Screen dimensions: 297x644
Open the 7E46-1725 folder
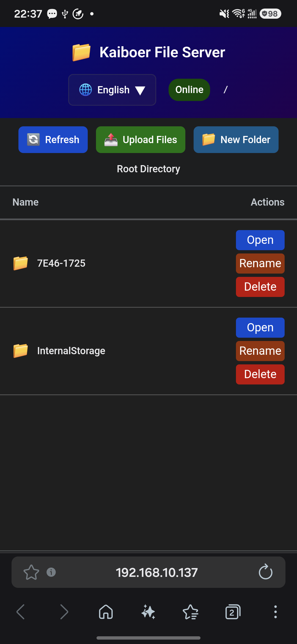260,240
